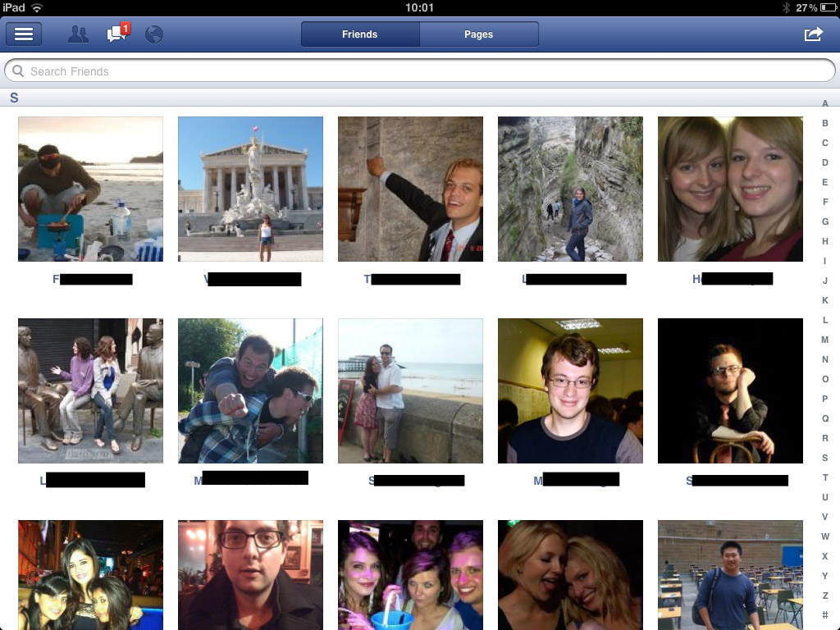The image size is (840, 630).
Task: Jump to letter X in index
Action: 825,556
